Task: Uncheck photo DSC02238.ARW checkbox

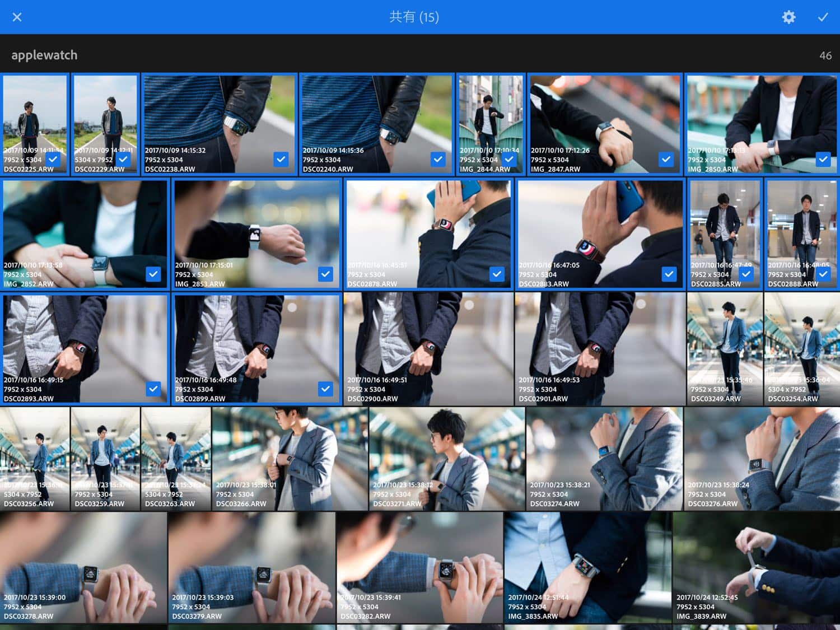Action: (x=281, y=159)
